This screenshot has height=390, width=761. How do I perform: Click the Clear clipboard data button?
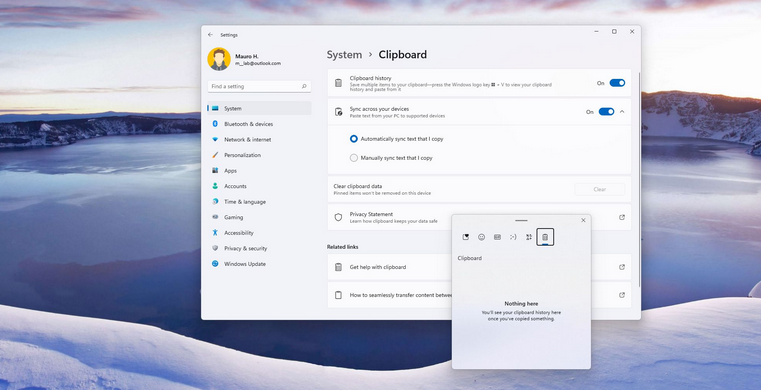[600, 189]
